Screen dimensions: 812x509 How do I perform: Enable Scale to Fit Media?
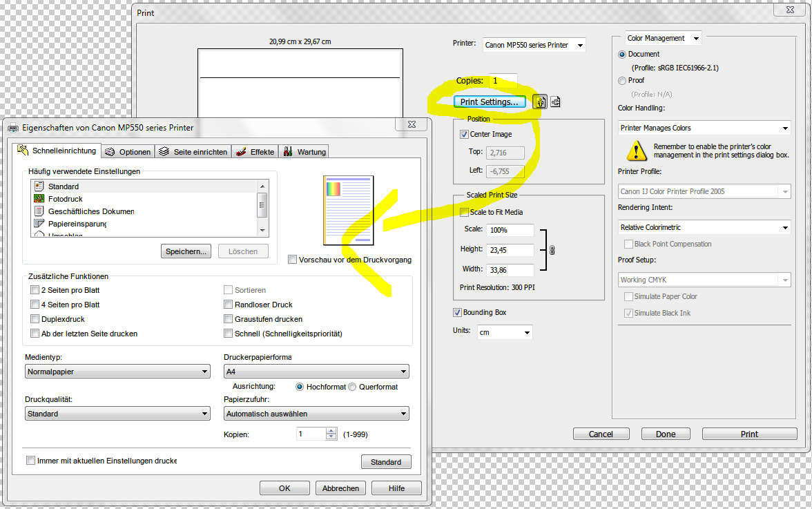coord(464,212)
